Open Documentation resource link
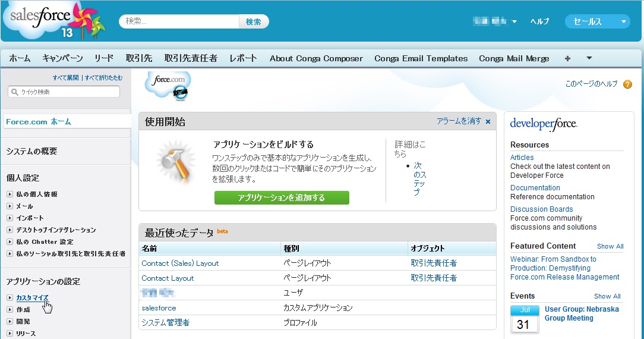 [535, 188]
